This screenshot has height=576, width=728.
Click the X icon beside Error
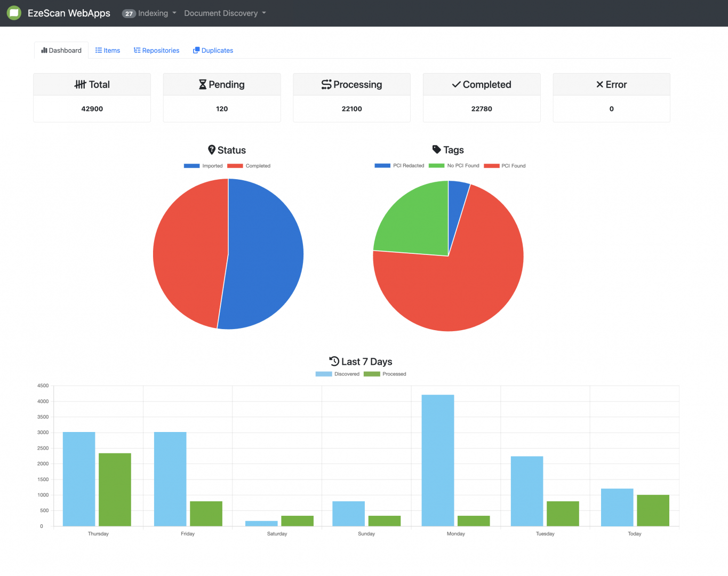pyautogui.click(x=599, y=84)
